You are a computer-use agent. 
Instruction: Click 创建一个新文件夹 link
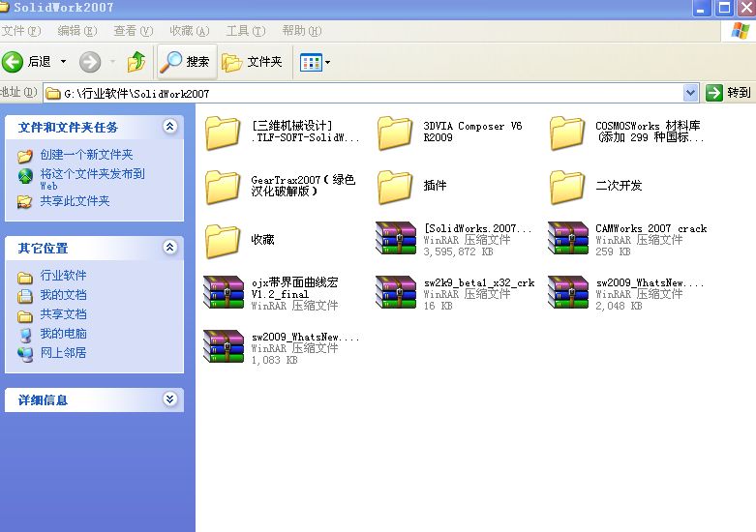[86, 155]
